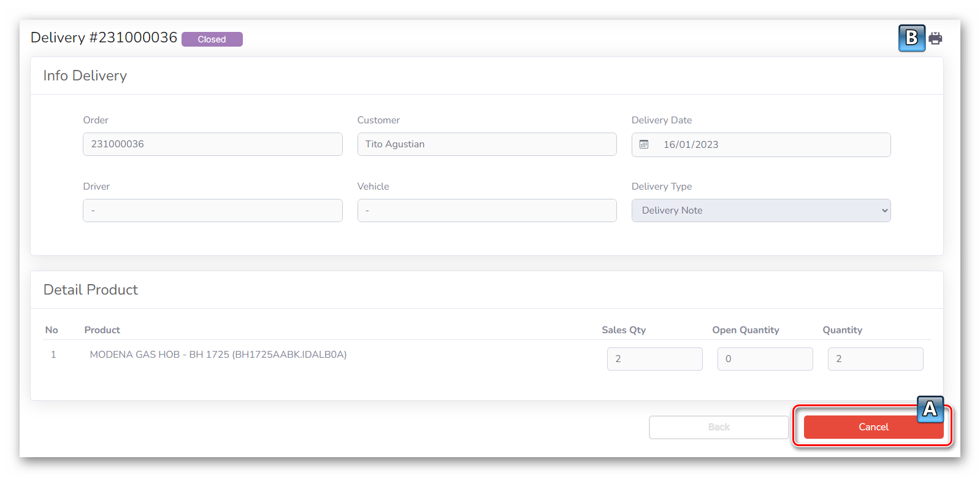Click the Quantity input in row 1

click(x=875, y=359)
